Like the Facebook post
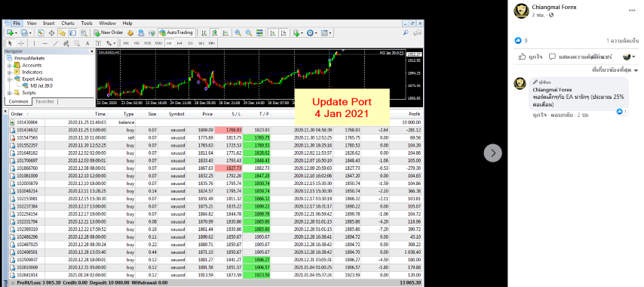This screenshot has height=287, width=644. coord(530,57)
